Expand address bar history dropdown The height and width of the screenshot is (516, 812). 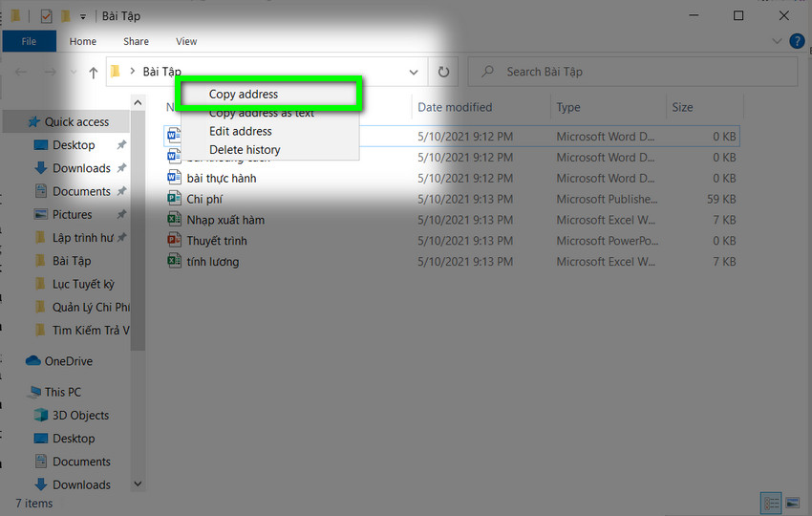click(414, 72)
